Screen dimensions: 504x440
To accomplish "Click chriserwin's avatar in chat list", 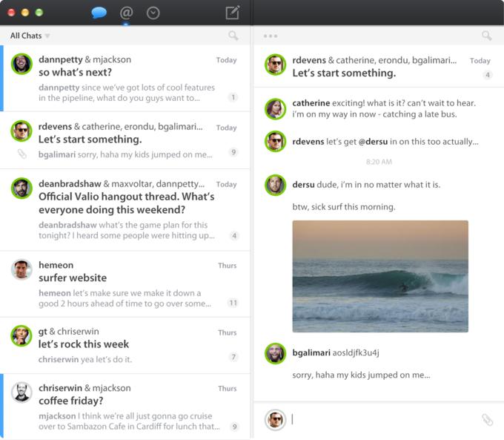I will [21, 393].
